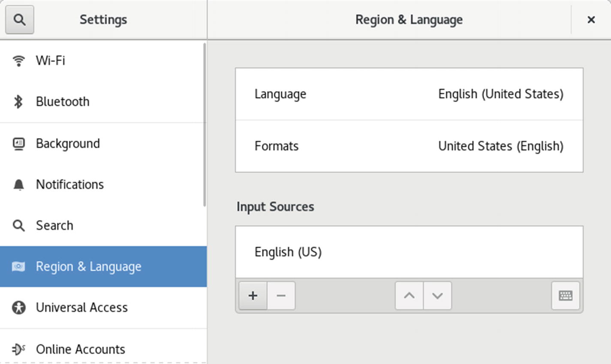Remove input source with minus button
Image resolution: width=611 pixels, height=364 pixels.
[x=281, y=295]
